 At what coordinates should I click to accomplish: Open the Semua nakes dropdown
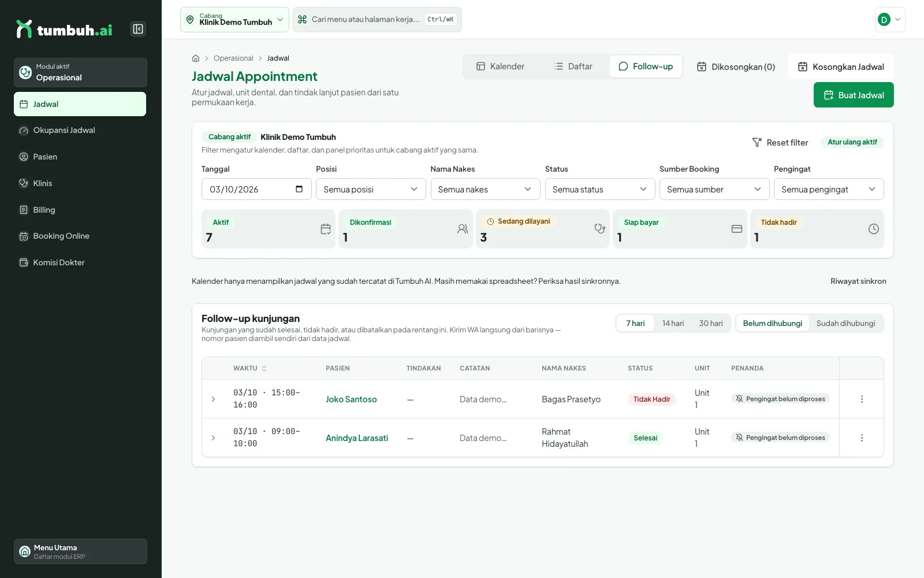485,189
